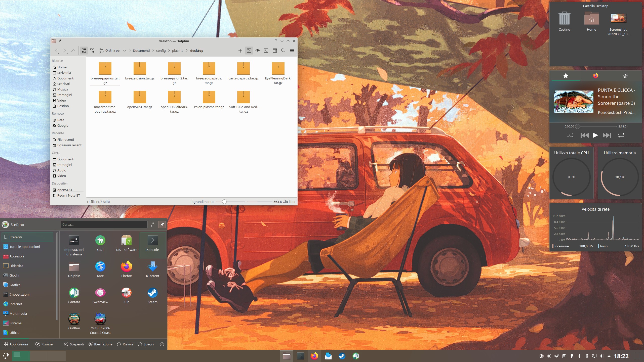Expand the system tray hidden icons arrow
The image size is (644, 362).
pyautogui.click(x=609, y=356)
